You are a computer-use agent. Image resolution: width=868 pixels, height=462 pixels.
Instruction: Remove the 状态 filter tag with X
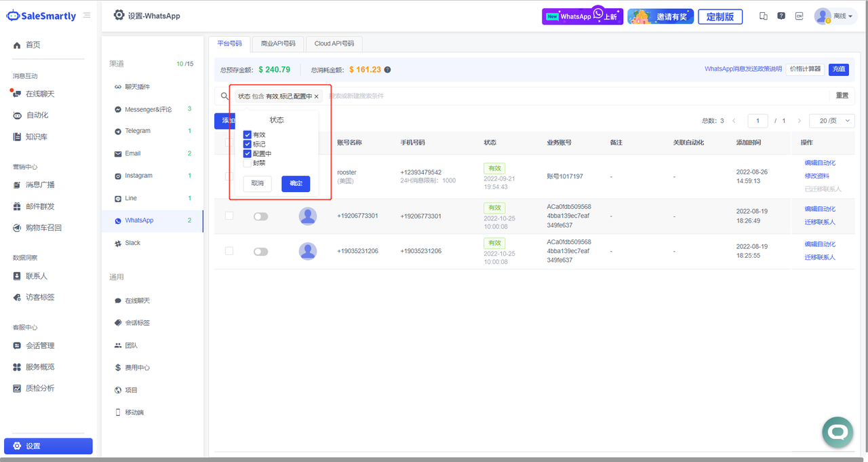click(x=316, y=97)
